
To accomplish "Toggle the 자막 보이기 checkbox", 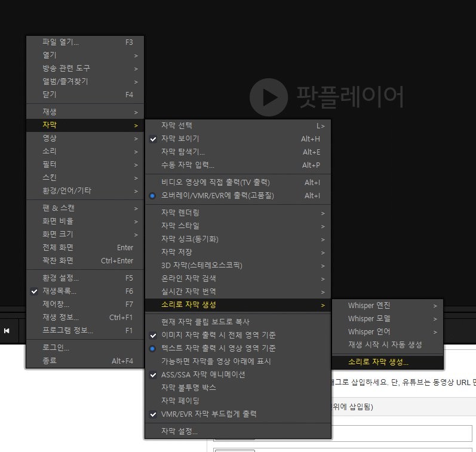I will [238, 139].
